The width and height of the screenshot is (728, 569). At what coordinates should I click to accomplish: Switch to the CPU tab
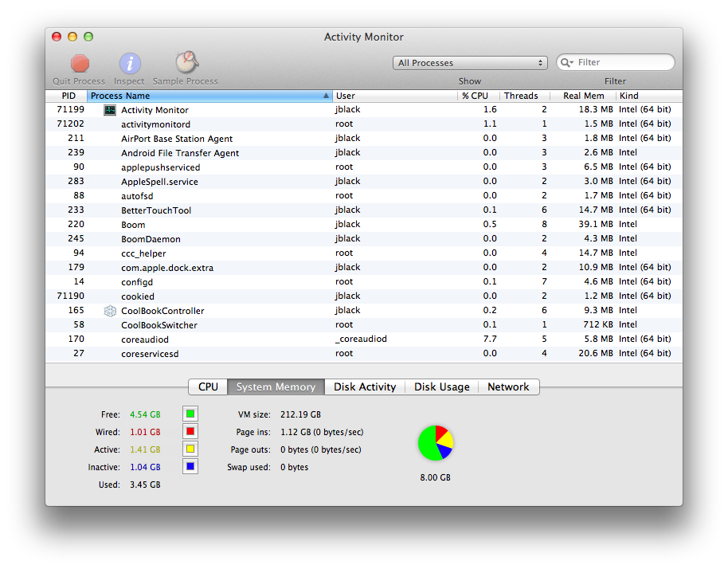point(208,387)
